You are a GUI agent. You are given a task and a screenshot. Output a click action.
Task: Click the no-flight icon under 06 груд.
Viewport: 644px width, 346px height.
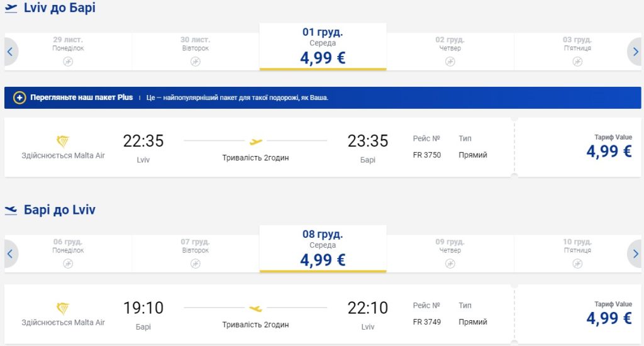click(68, 264)
